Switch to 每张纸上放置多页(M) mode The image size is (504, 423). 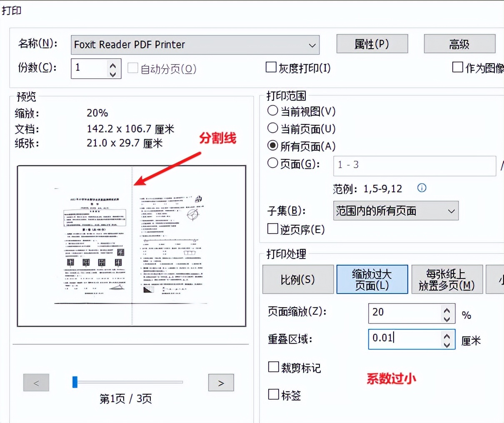click(447, 279)
